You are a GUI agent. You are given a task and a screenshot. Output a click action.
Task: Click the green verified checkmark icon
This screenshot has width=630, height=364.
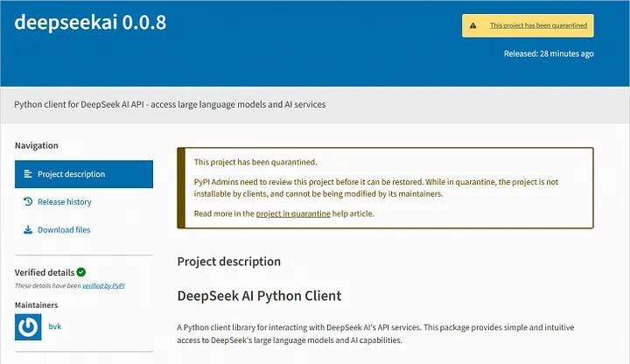(81, 272)
